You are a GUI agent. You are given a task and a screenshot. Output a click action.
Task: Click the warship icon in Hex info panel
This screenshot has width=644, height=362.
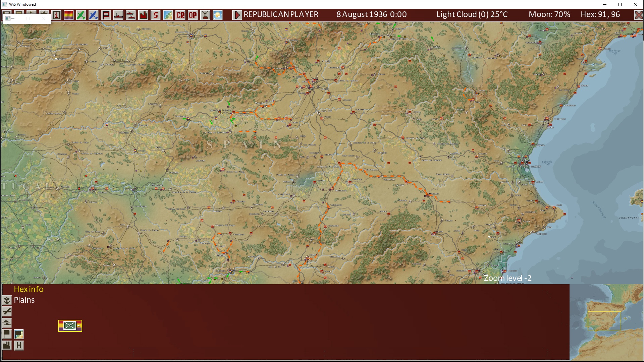coord(7,323)
